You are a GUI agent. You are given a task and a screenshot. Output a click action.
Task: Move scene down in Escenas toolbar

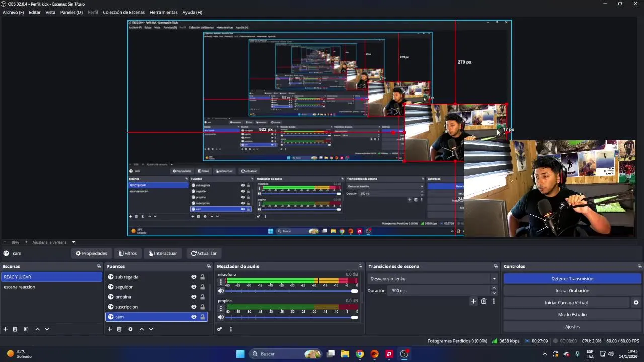pyautogui.click(x=47, y=329)
